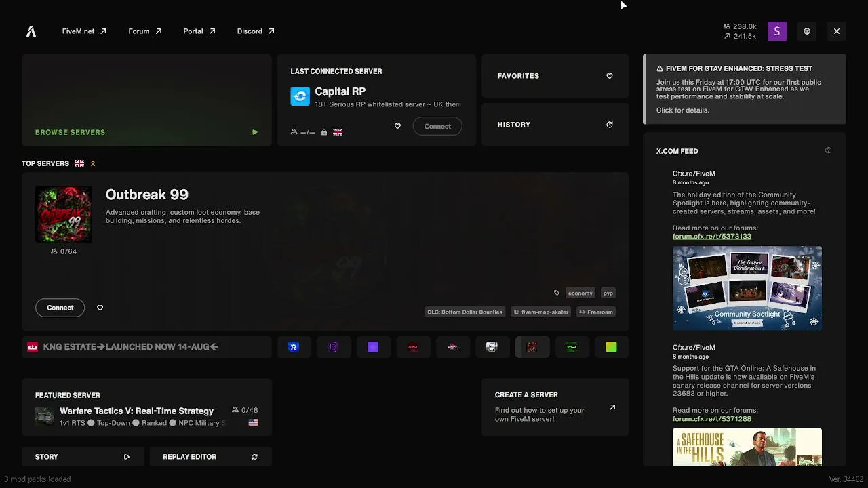Select the white-gray server icon
This screenshot has height=488, width=868.
click(x=492, y=347)
